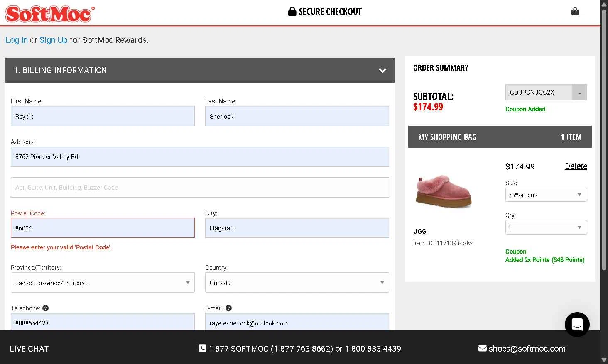Screen dimensions: 608x364
Task: Click the 1-877-SOFTMOC phone number
Action: tap(271, 349)
